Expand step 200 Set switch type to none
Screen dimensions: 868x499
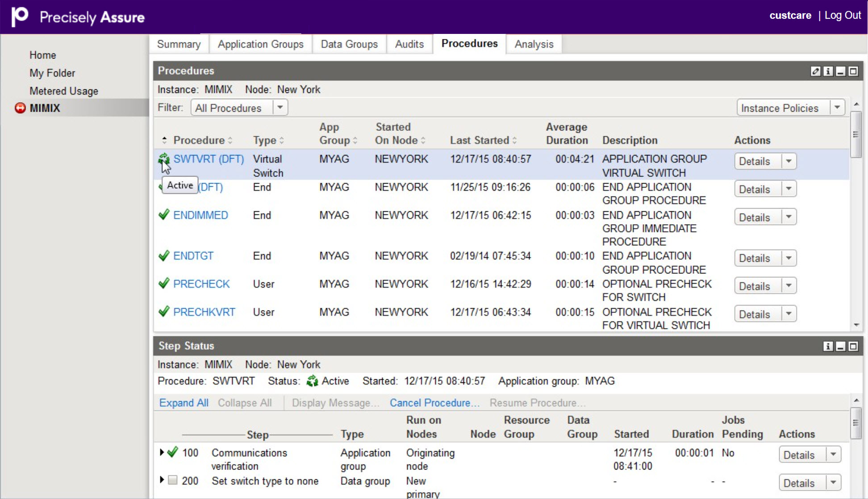(x=162, y=480)
